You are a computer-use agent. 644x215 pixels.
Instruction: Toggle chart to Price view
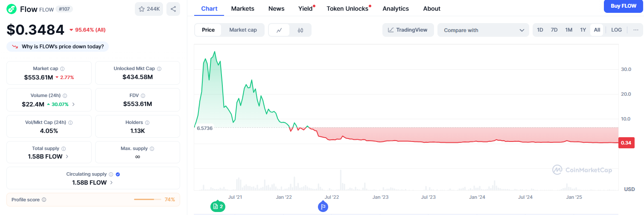pos(208,30)
